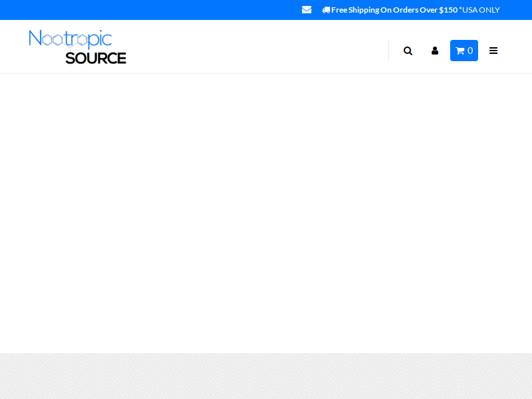
Task: Open the user account icon
Action: click(435, 51)
